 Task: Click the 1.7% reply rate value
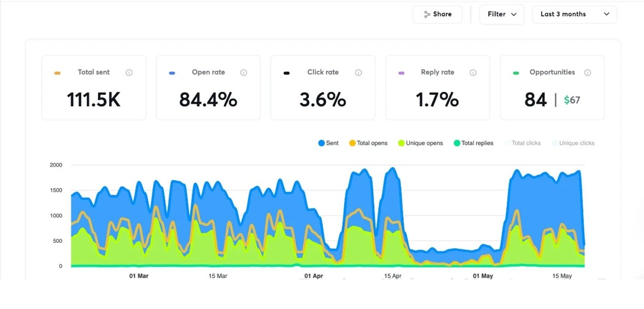tap(437, 100)
